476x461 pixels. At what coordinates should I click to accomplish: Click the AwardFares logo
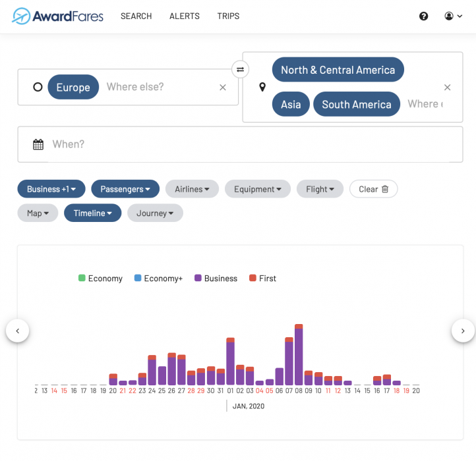point(58,16)
